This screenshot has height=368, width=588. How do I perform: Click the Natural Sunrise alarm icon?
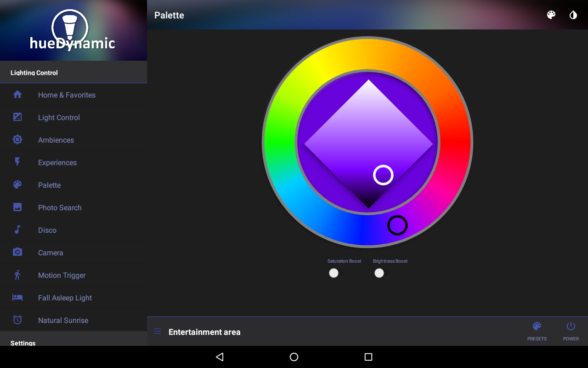[17, 320]
